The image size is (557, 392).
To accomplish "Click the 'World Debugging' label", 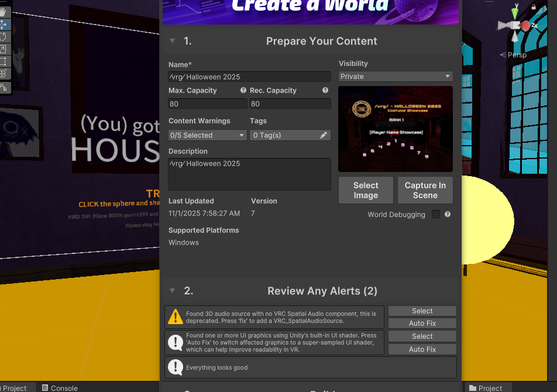I will click(x=397, y=215).
